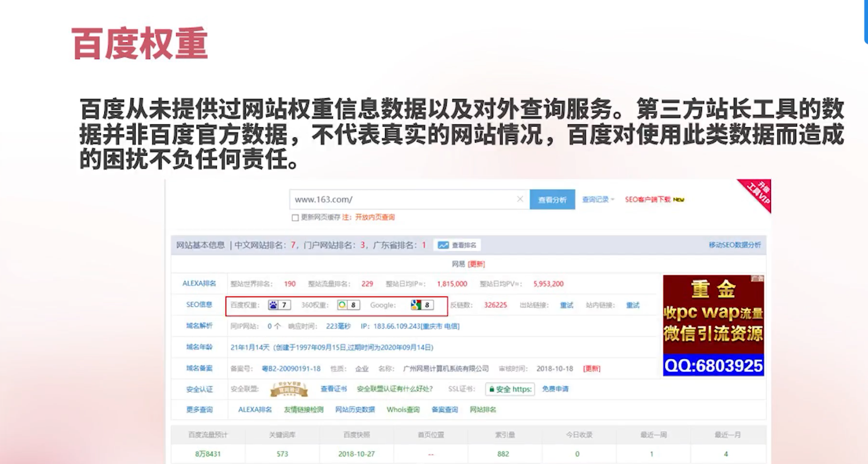The width and height of the screenshot is (868, 464).
Task: Click inside the www.163.com input field
Action: pos(390,199)
